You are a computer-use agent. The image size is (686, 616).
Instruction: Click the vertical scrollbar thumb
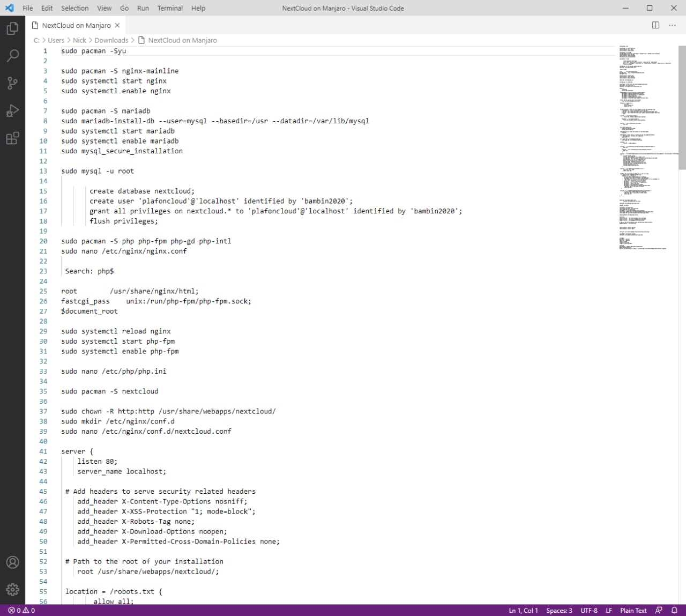point(682,107)
